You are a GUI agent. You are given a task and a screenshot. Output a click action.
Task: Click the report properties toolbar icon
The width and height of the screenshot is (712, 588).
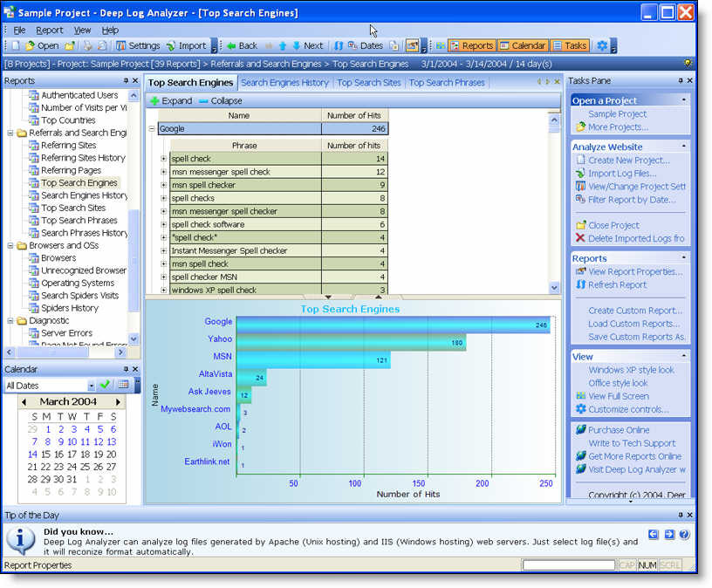(x=412, y=46)
